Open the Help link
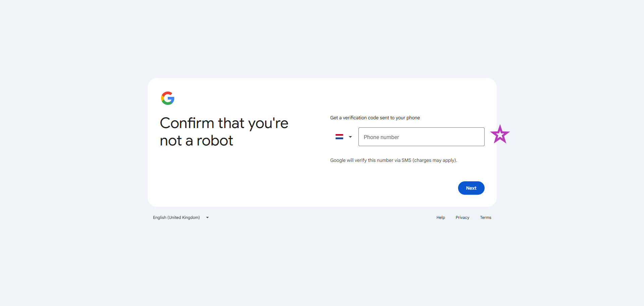The height and width of the screenshot is (306, 644). click(x=441, y=218)
